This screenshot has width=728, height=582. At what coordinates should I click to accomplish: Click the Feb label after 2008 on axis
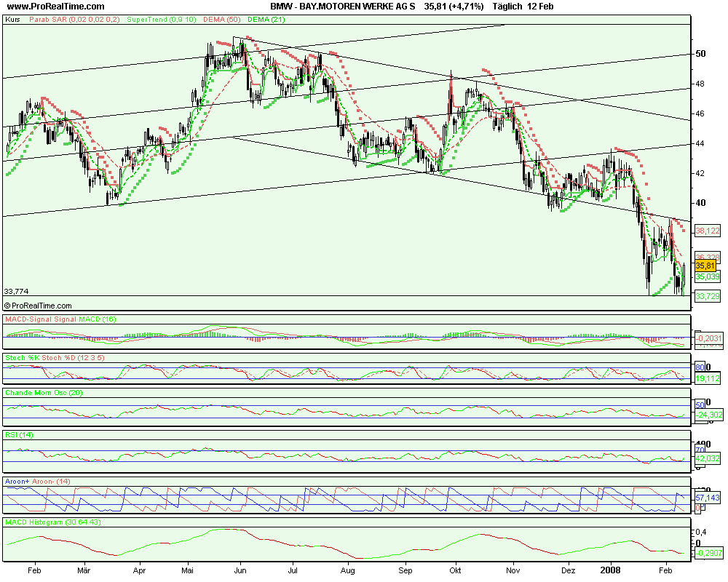(666, 570)
